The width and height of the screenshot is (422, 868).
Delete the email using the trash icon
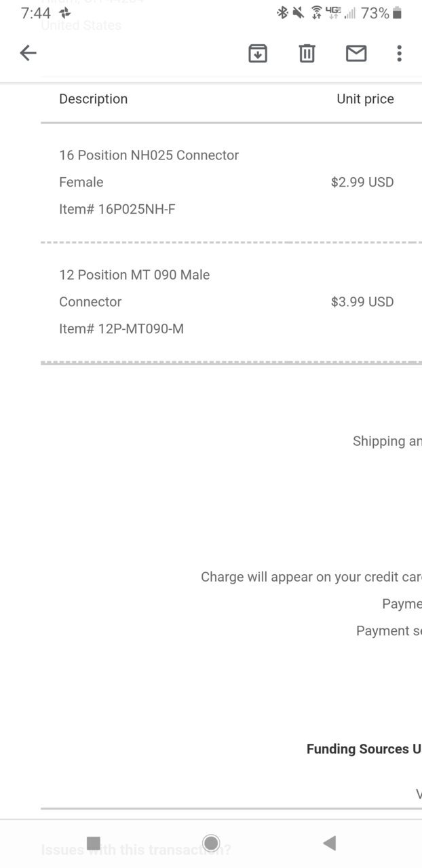tap(307, 53)
